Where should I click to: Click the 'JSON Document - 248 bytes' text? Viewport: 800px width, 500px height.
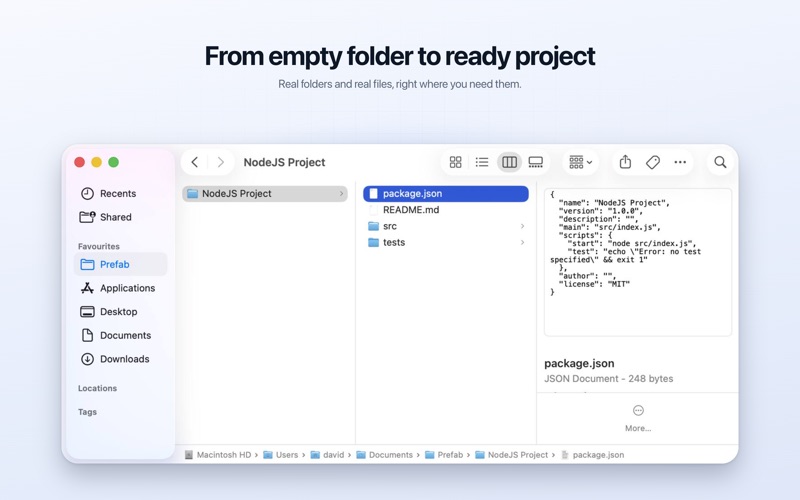point(609,379)
